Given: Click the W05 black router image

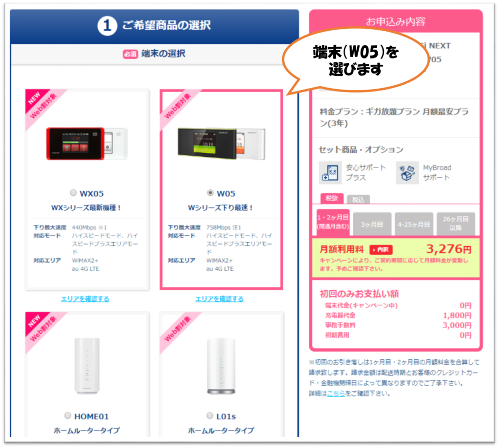Looking at the screenshot, I should (x=222, y=143).
